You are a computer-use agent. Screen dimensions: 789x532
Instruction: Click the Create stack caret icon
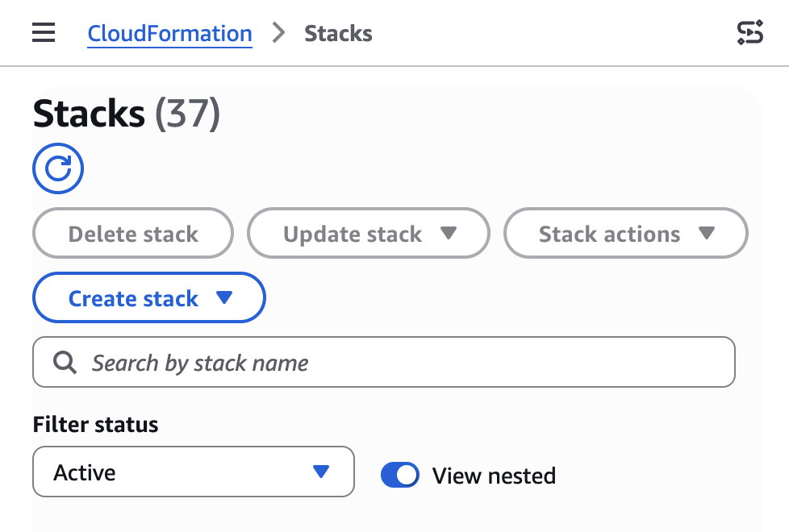coord(226,297)
